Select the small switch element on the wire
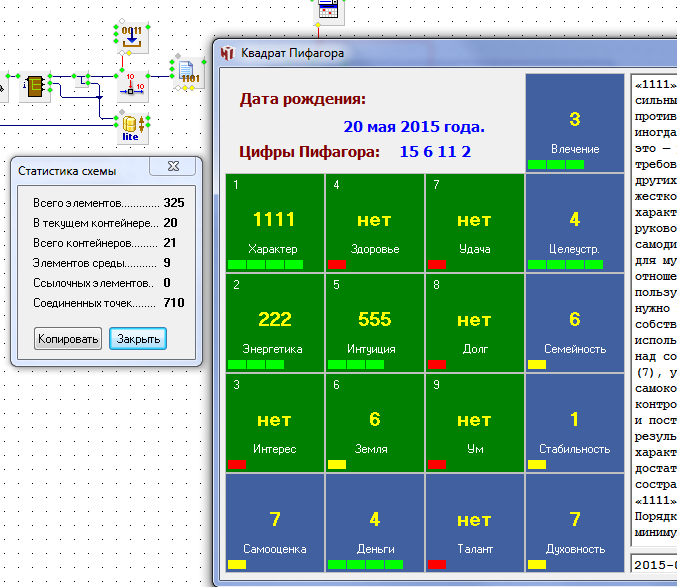The image size is (677, 587). (85, 85)
